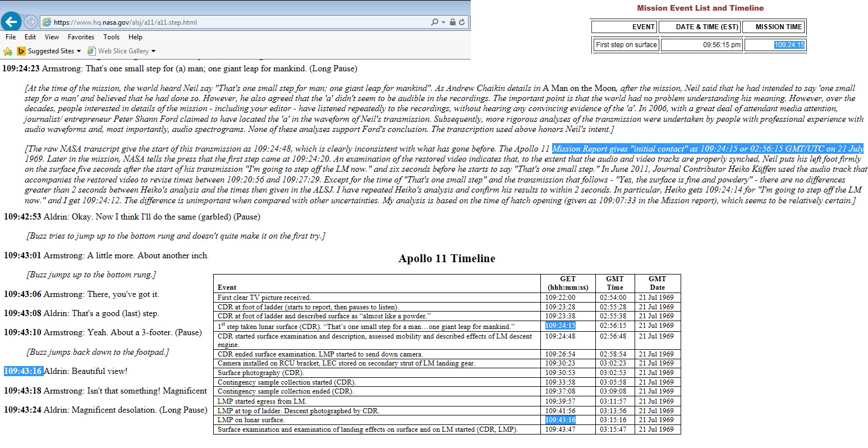Image resolution: width=868 pixels, height=448 pixels.
Task: Click the highlighted 109:43:16 Aldrin timestamp
Action: pos(23,371)
